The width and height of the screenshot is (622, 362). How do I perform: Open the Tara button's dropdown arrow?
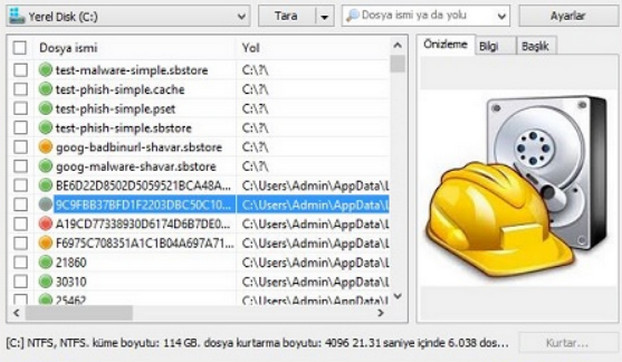(x=324, y=17)
